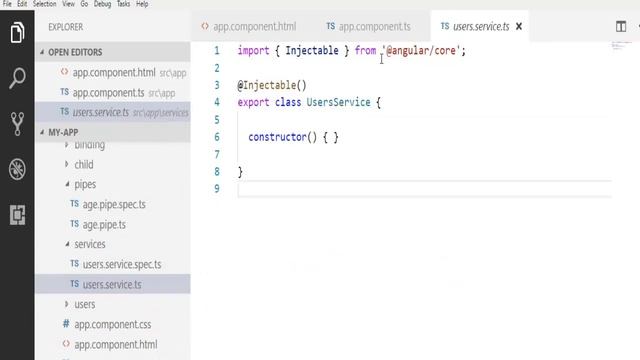Open the Debug view in activity bar
Screen dimensions: 640x360
[x=17, y=169]
